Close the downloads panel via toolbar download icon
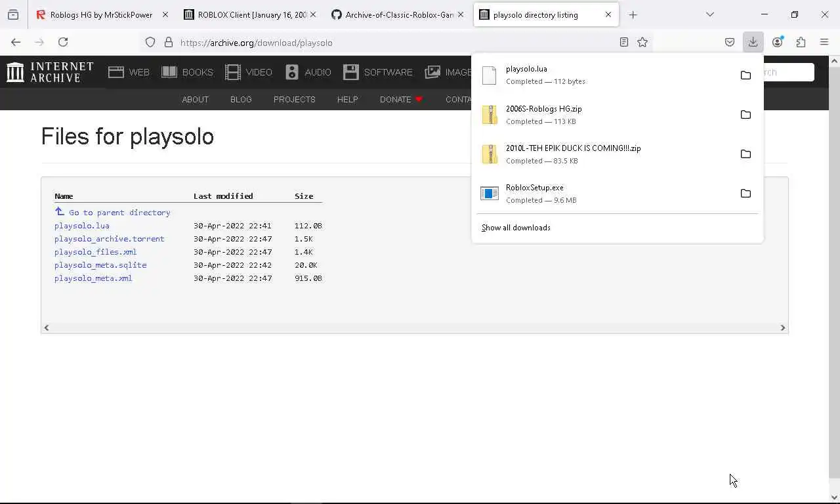This screenshot has width=840, height=504. tap(753, 43)
